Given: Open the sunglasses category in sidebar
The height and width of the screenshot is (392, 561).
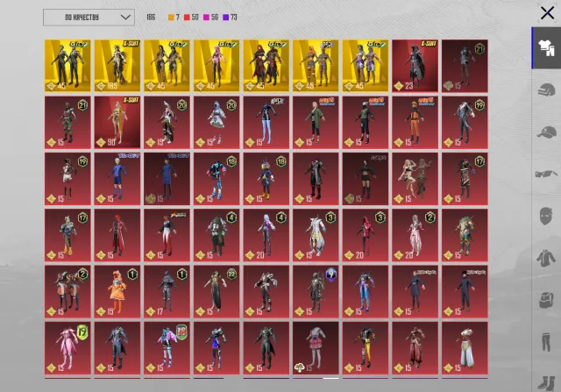Looking at the screenshot, I should pyautogui.click(x=546, y=174).
